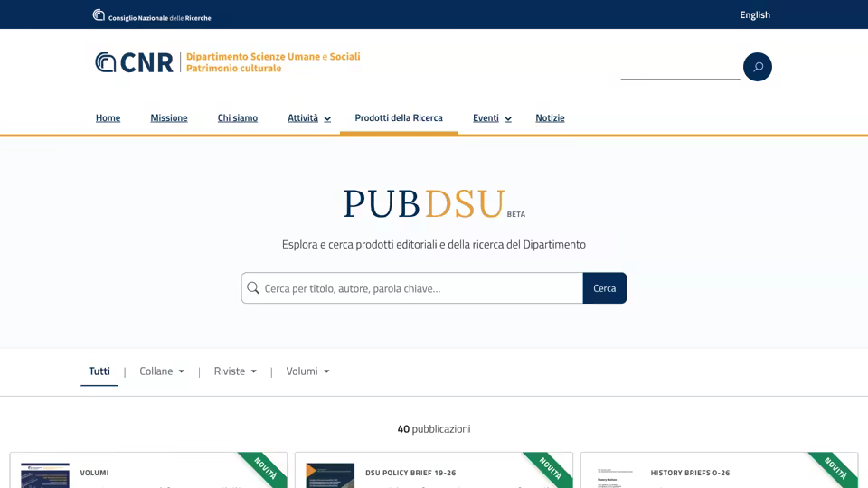Screen dimensions: 868x488
Task: Expand the Attività menu chevron
Action: click(x=327, y=119)
